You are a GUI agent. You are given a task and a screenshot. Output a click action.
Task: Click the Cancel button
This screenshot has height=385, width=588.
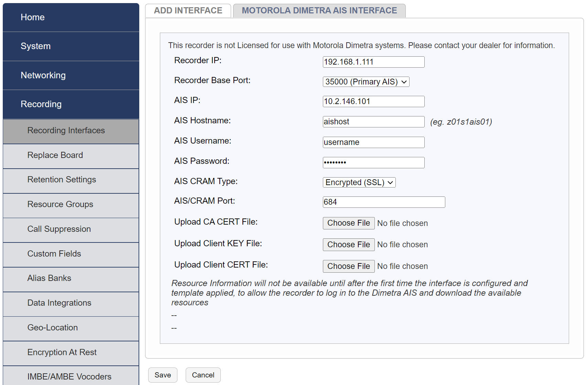(203, 375)
